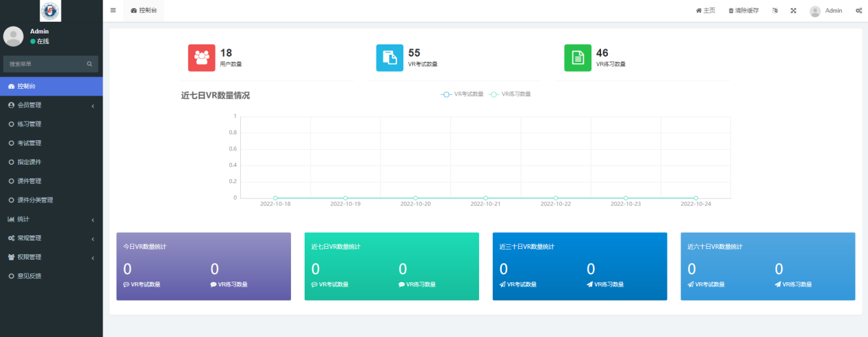Click the search magnifier icon in sidebar
The height and width of the screenshot is (337, 868).
[89, 64]
